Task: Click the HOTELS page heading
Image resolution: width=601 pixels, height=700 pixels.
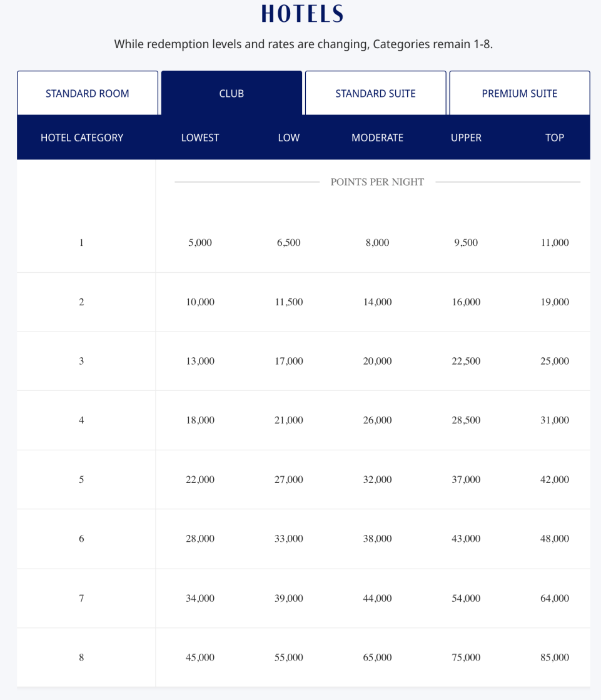Action: pos(302,14)
